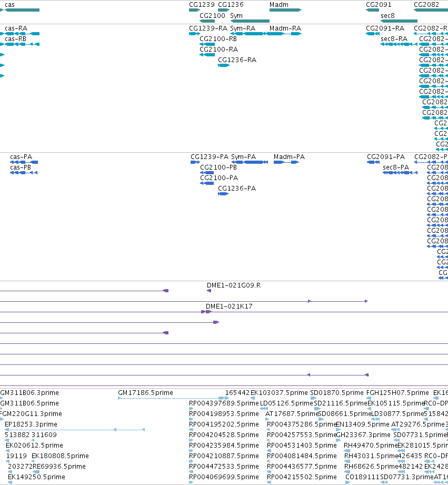The height and width of the screenshot is (485, 448).
Task: Click the CG1239 gene label
Action: coord(202,5)
